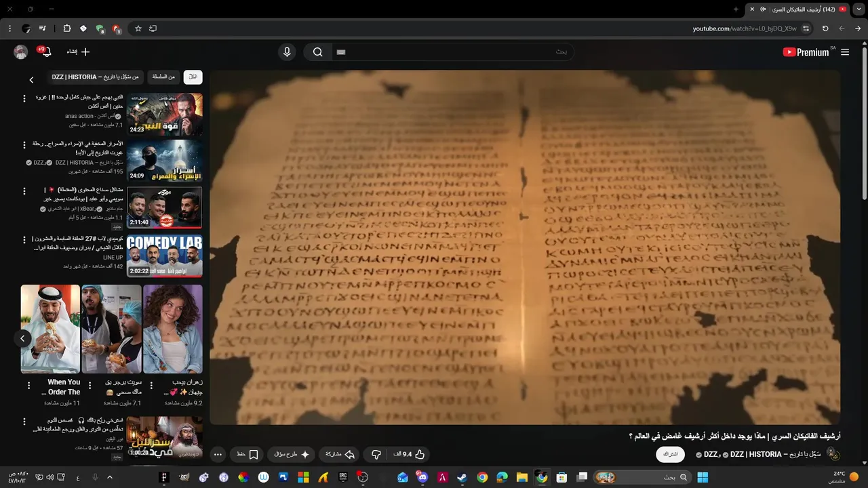Open the 2:11:40 podcast video thumbnail
868x488 pixels.
click(x=165, y=207)
